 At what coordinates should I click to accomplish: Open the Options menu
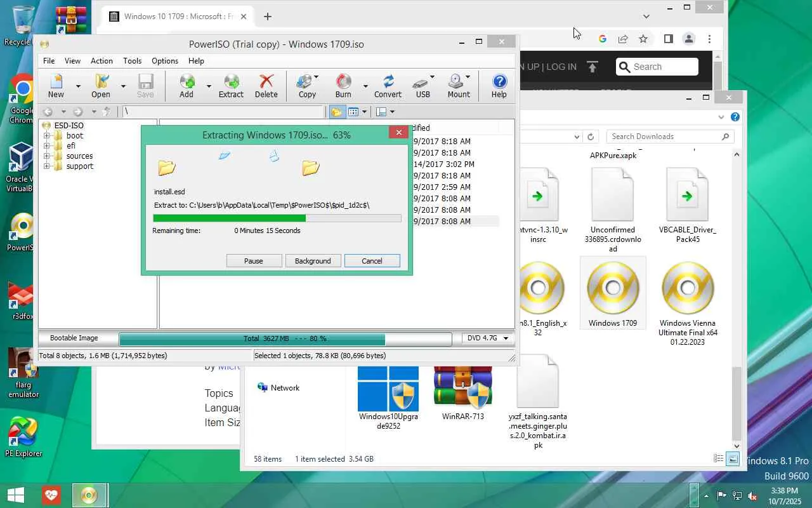(x=165, y=61)
